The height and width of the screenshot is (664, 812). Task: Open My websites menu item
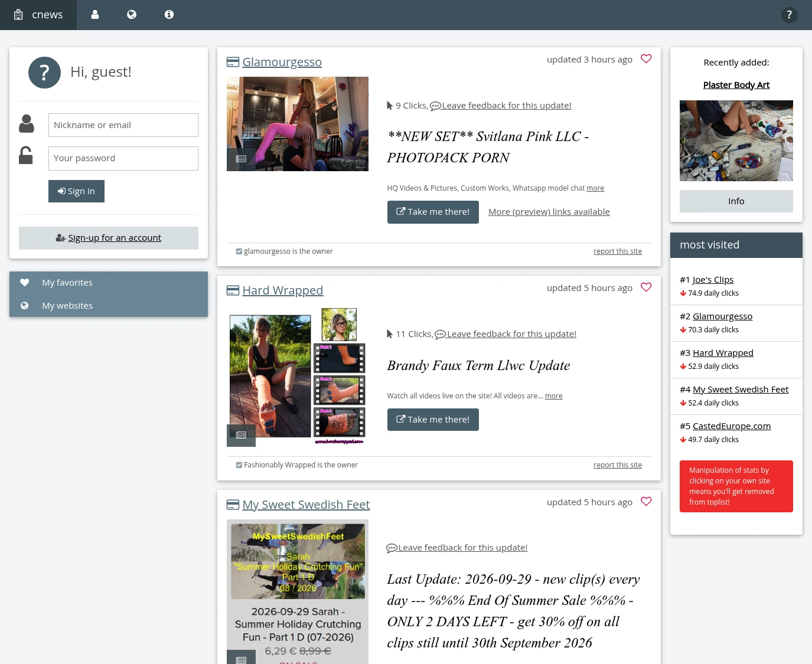pos(109,306)
